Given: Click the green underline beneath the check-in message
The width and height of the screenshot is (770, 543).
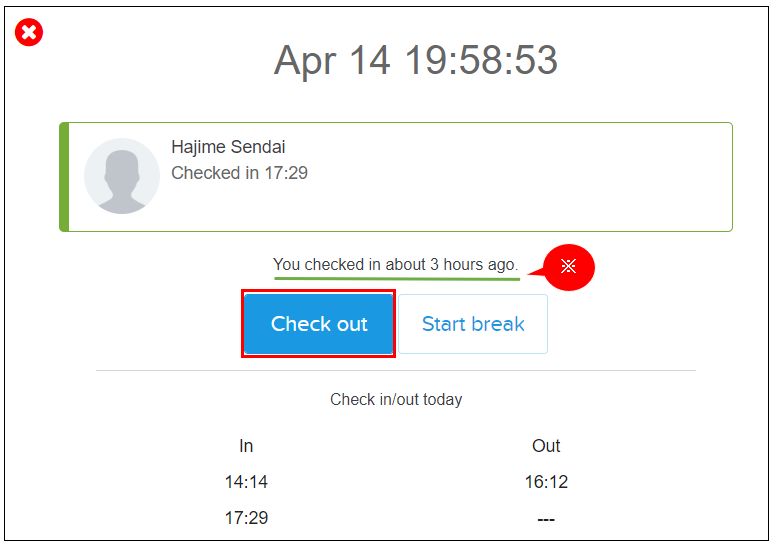Looking at the screenshot, I should tap(396, 278).
